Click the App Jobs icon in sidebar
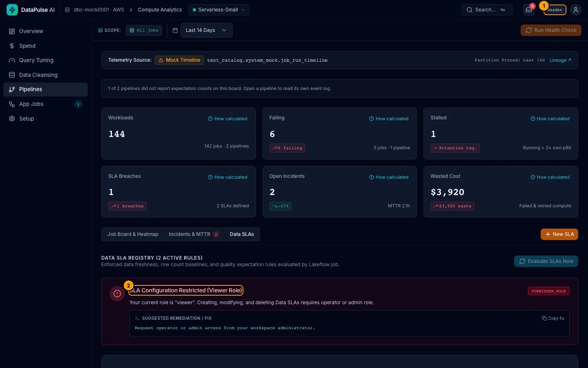Viewport: 588px width, 368px height. pyautogui.click(x=12, y=104)
